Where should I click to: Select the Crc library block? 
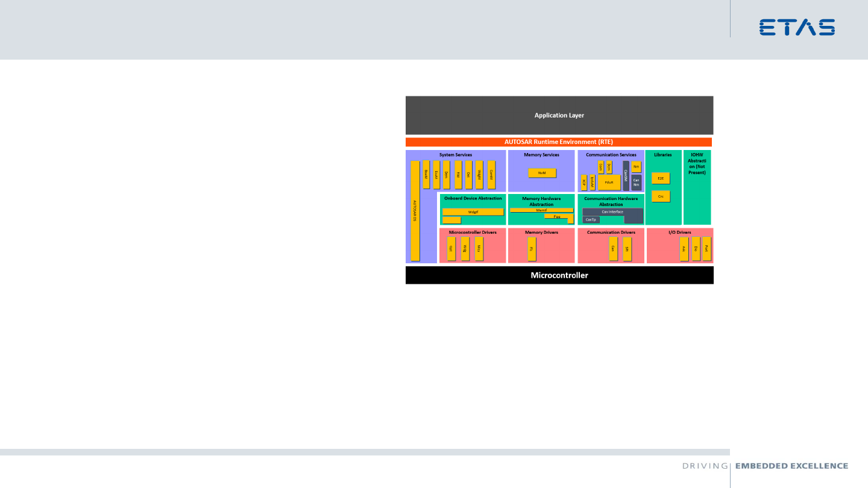[661, 196]
